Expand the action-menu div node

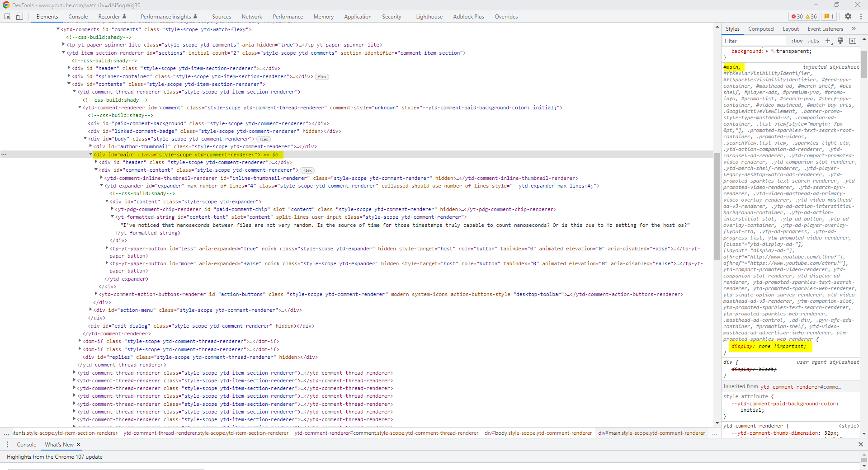(90, 310)
